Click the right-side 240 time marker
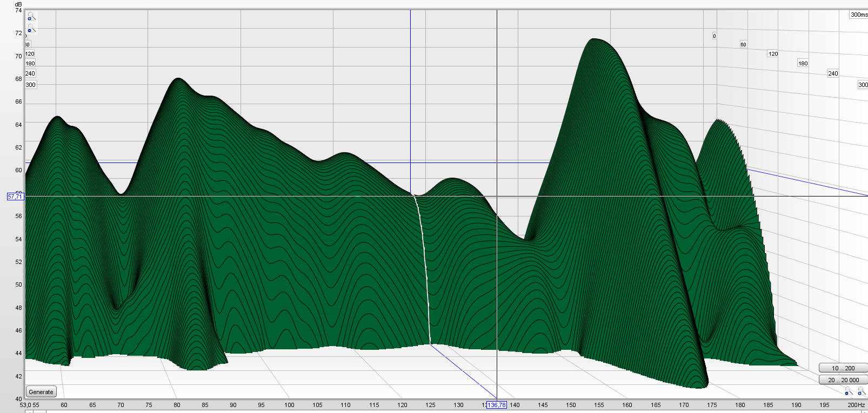 (x=833, y=73)
